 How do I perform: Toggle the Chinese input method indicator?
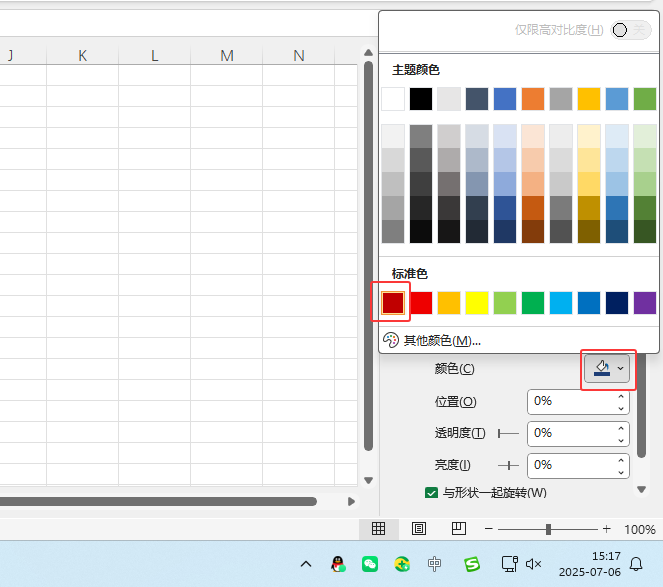(434, 564)
